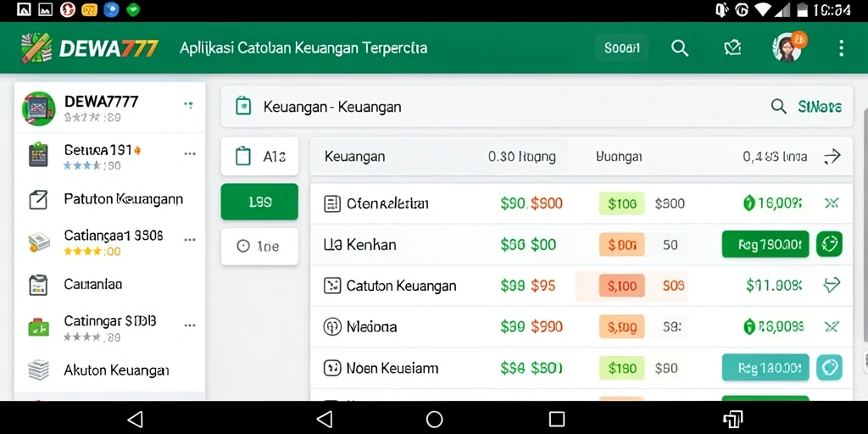Click the green Reg button in Ua Kenkan row
The width and height of the screenshot is (868, 434).
[765, 245]
